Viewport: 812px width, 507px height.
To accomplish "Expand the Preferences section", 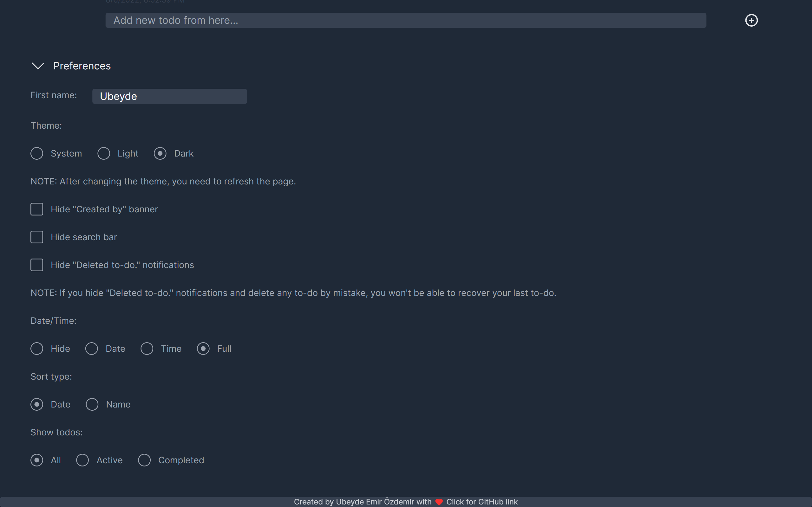I will coord(37,65).
